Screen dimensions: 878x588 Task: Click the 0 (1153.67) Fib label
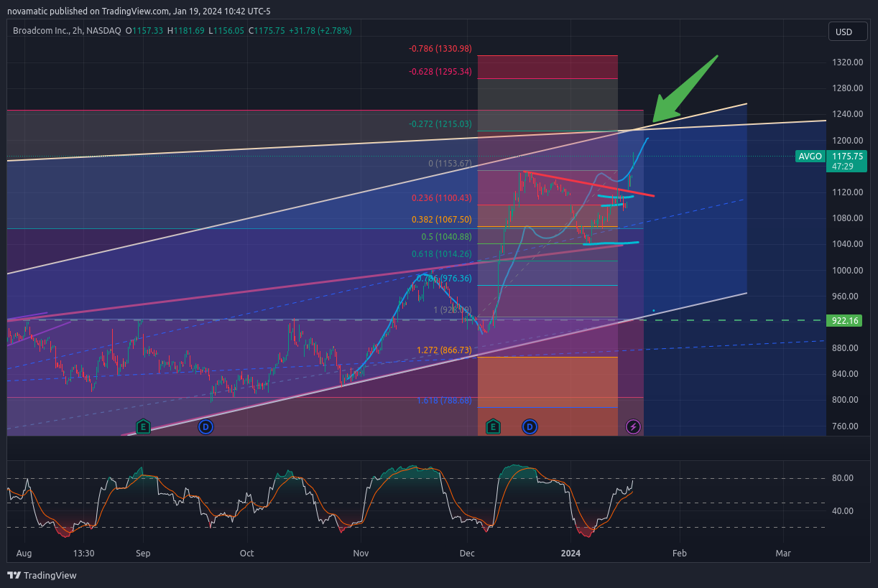point(450,164)
